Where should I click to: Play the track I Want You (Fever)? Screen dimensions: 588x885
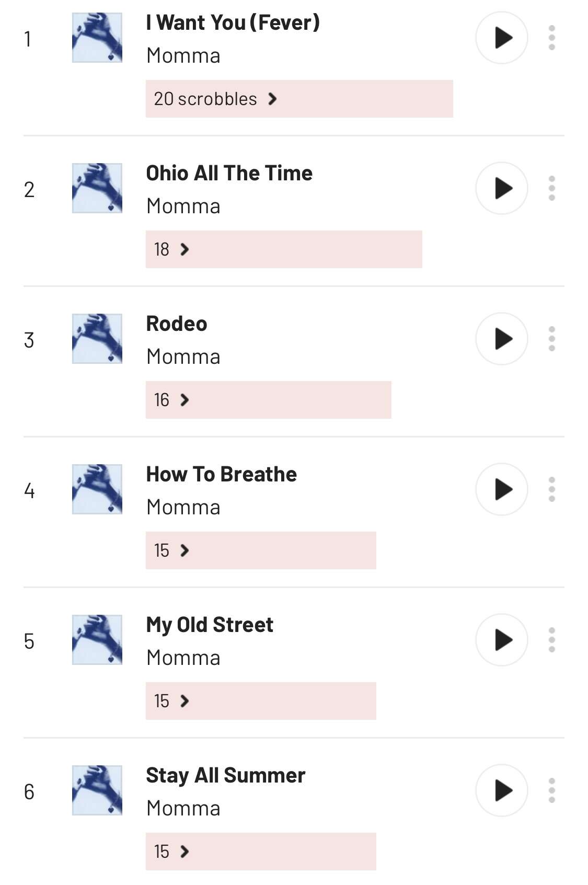[501, 38]
